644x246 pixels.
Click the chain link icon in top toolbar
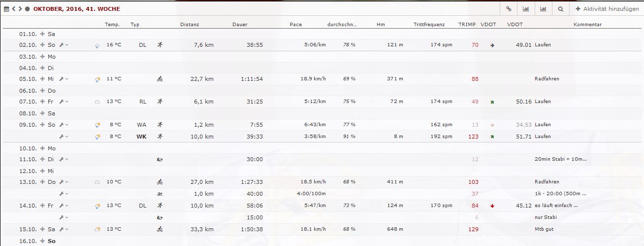coord(509,9)
